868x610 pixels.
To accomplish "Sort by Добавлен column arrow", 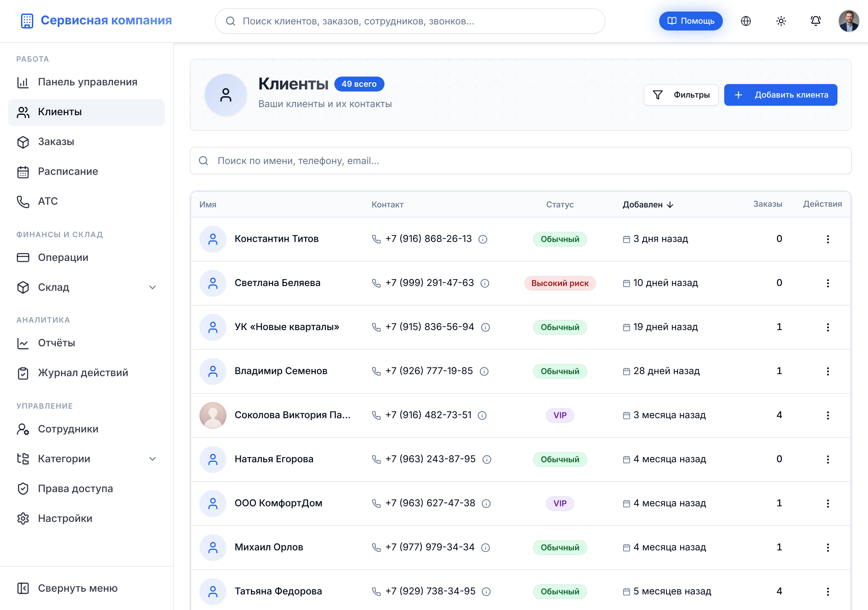I will click(670, 205).
